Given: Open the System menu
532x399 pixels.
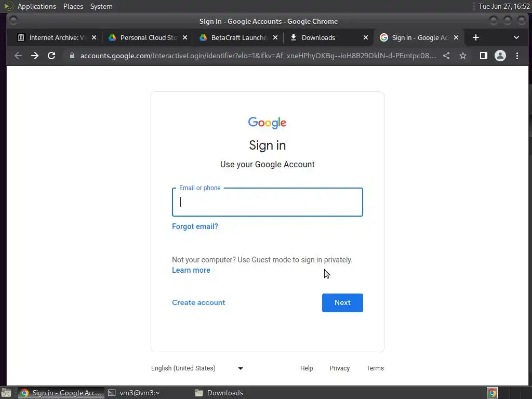Looking at the screenshot, I should [x=101, y=6].
